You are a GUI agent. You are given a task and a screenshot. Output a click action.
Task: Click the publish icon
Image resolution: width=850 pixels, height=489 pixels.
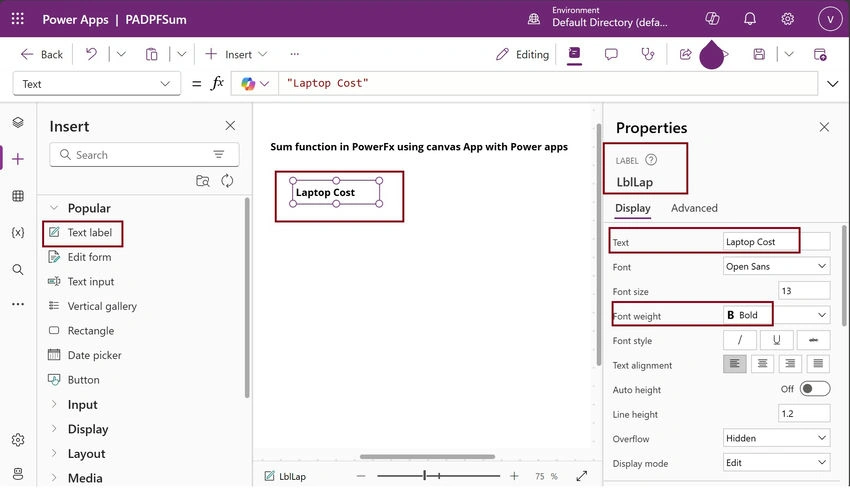(820, 54)
